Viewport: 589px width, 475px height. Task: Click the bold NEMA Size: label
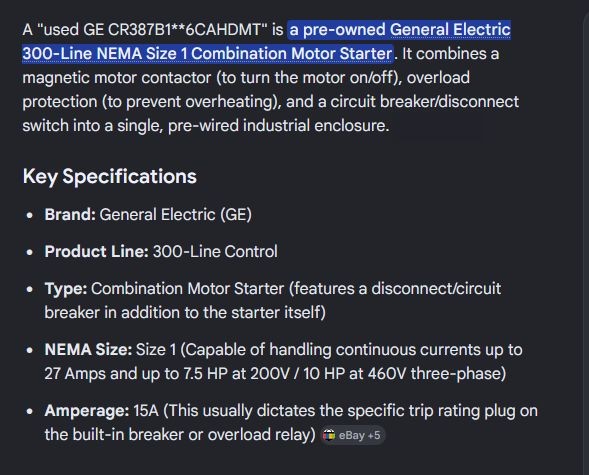(x=88, y=349)
